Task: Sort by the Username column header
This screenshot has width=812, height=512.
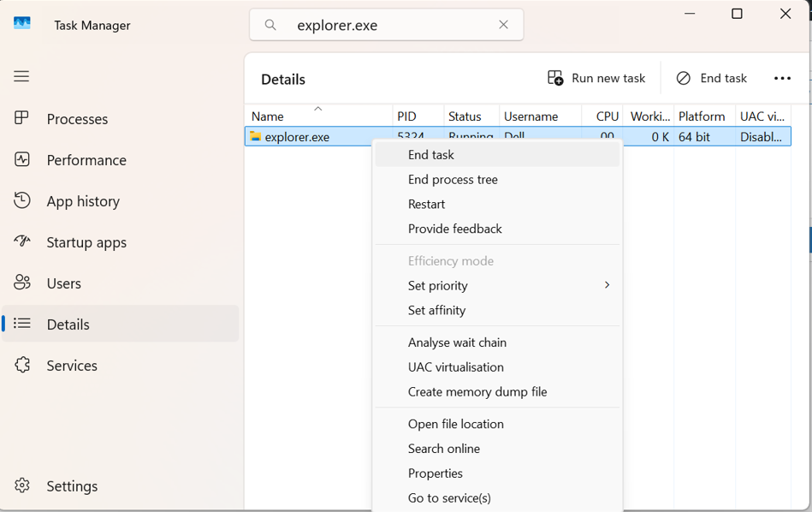Action: (540, 116)
